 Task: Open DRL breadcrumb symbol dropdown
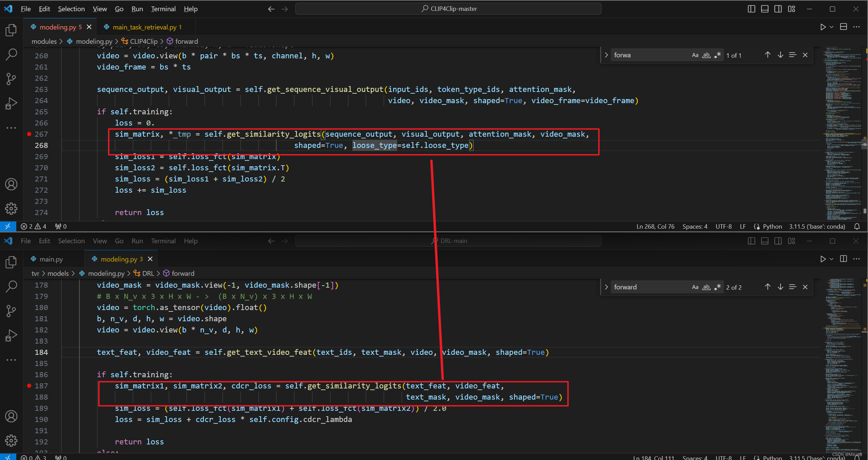(x=144, y=273)
